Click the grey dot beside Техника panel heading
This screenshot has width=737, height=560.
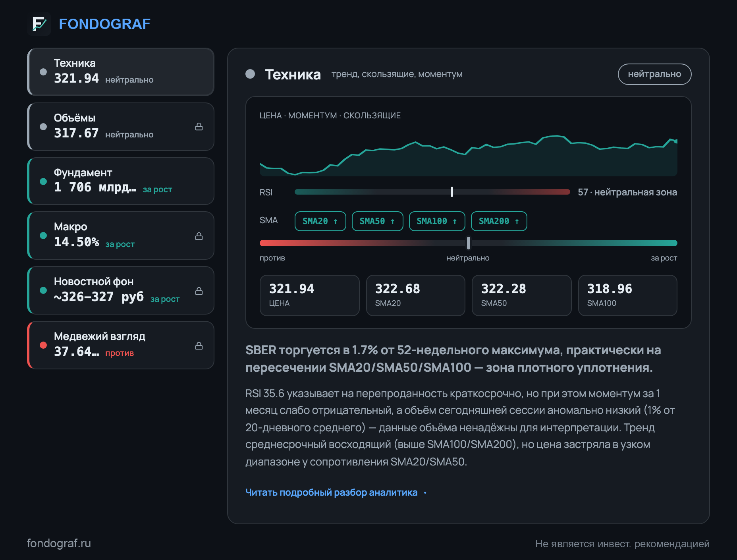pyautogui.click(x=250, y=74)
